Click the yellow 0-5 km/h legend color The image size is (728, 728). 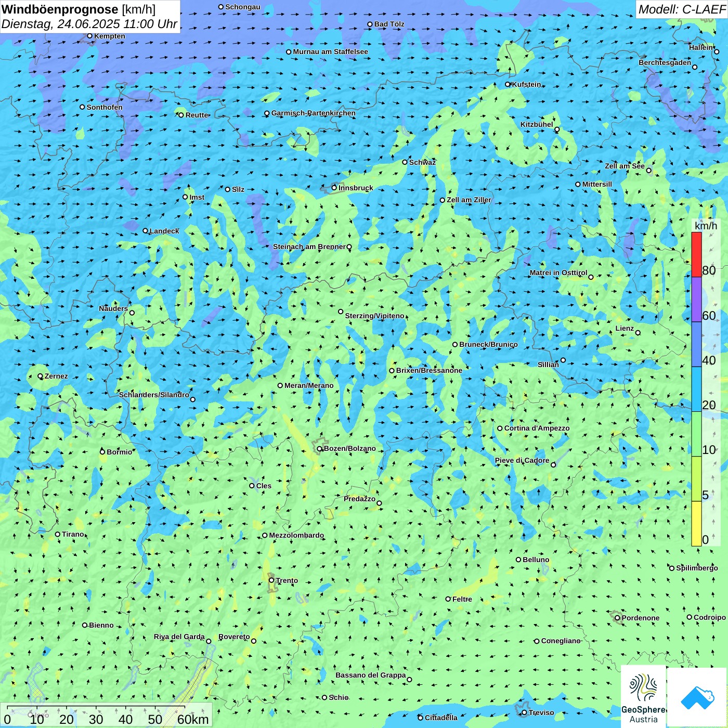tap(696, 524)
